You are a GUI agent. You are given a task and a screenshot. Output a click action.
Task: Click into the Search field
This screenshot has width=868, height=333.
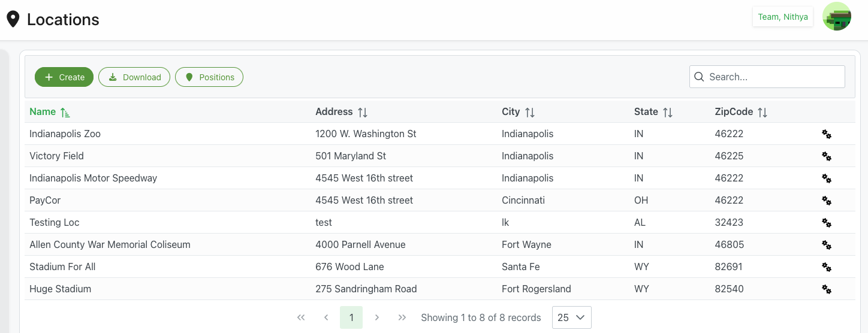[x=773, y=77]
